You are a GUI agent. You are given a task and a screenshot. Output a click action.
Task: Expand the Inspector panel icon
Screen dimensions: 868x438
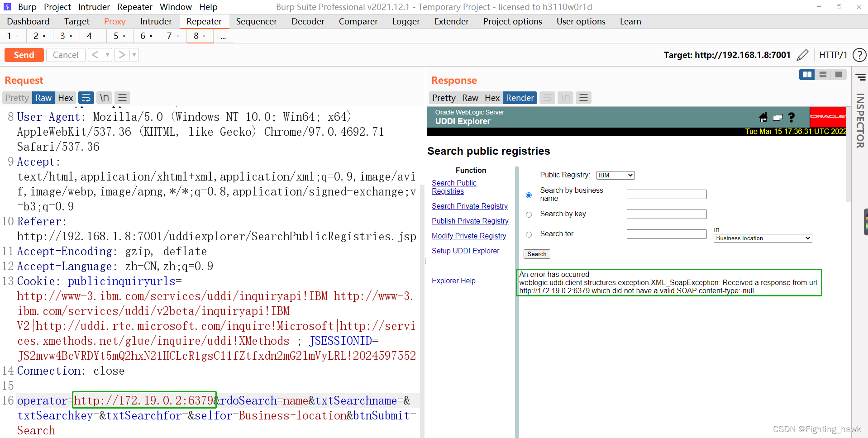click(x=860, y=77)
